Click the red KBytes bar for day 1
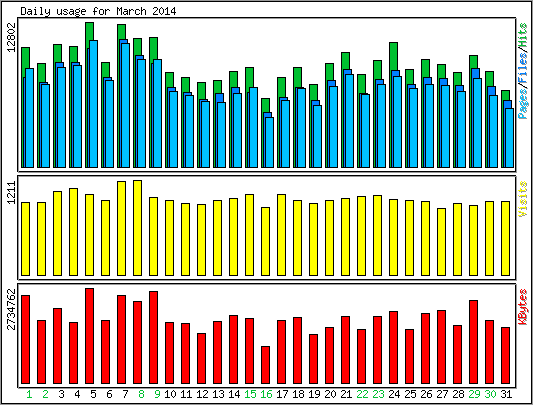This screenshot has height=405, width=533. (25, 339)
